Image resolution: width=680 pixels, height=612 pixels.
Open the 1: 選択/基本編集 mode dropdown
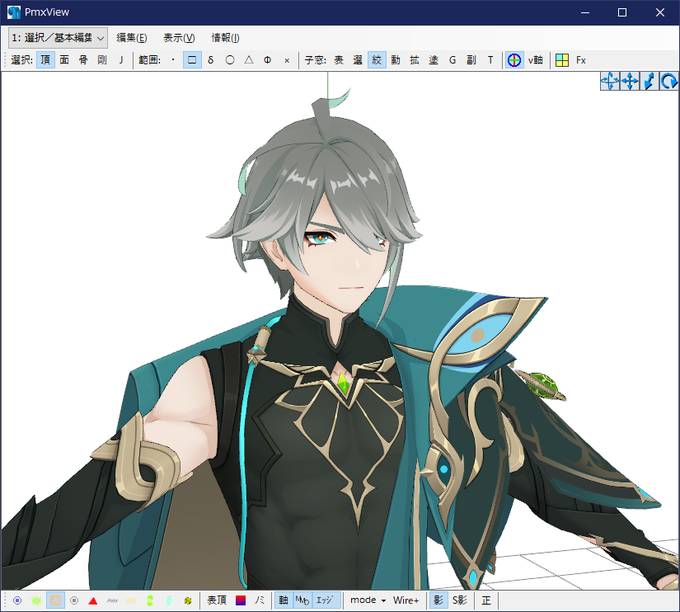pyautogui.click(x=58, y=38)
